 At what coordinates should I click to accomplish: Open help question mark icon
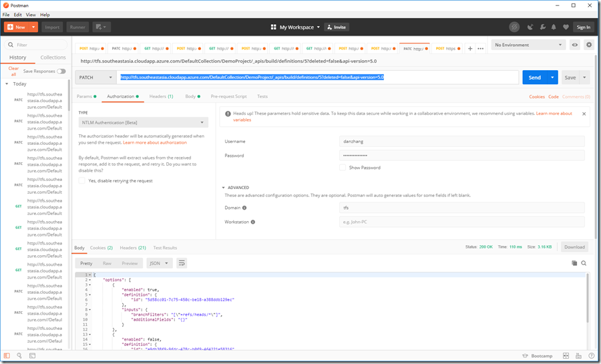pyautogui.click(x=592, y=356)
